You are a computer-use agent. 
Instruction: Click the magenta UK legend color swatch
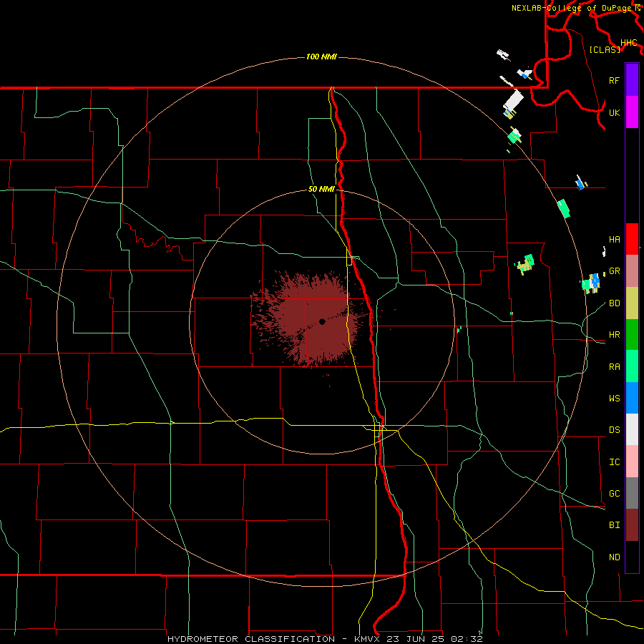[x=632, y=112]
